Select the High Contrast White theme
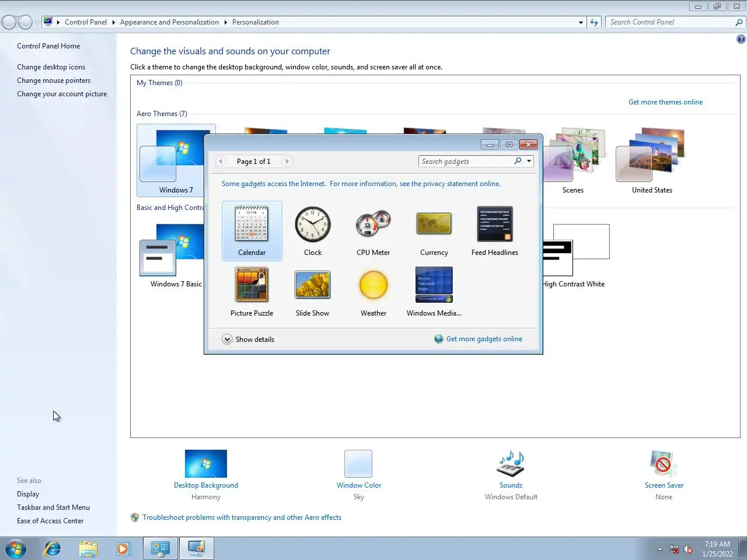747x560 pixels. click(x=574, y=256)
